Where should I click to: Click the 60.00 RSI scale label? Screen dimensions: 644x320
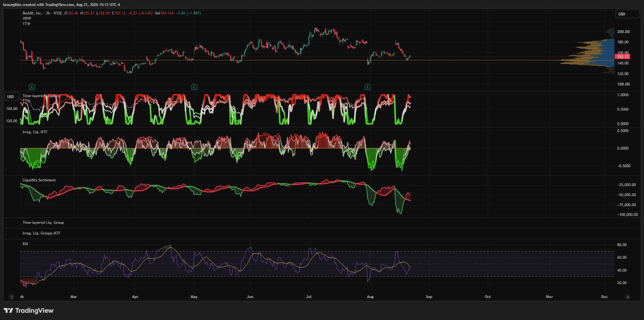pyautogui.click(x=622, y=257)
